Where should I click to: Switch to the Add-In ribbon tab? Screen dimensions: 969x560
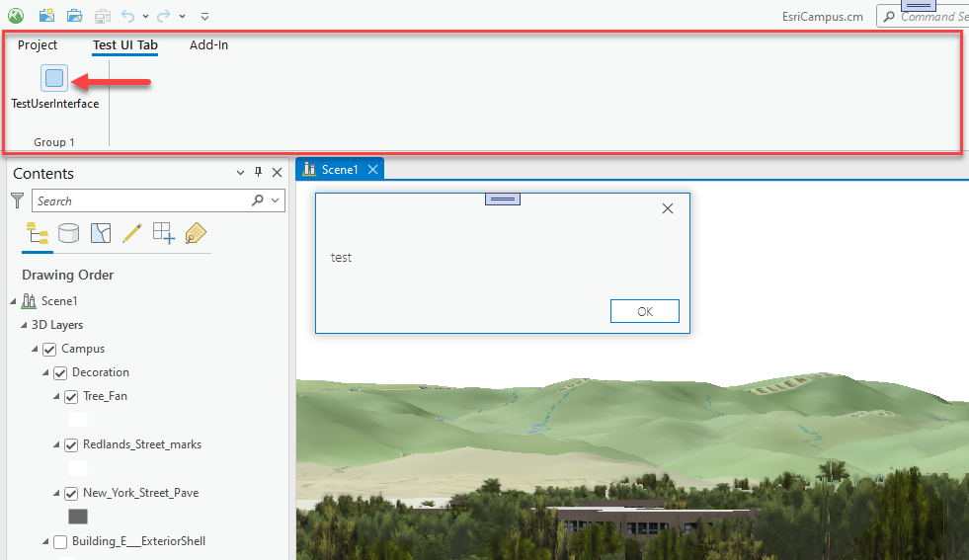pyautogui.click(x=208, y=45)
